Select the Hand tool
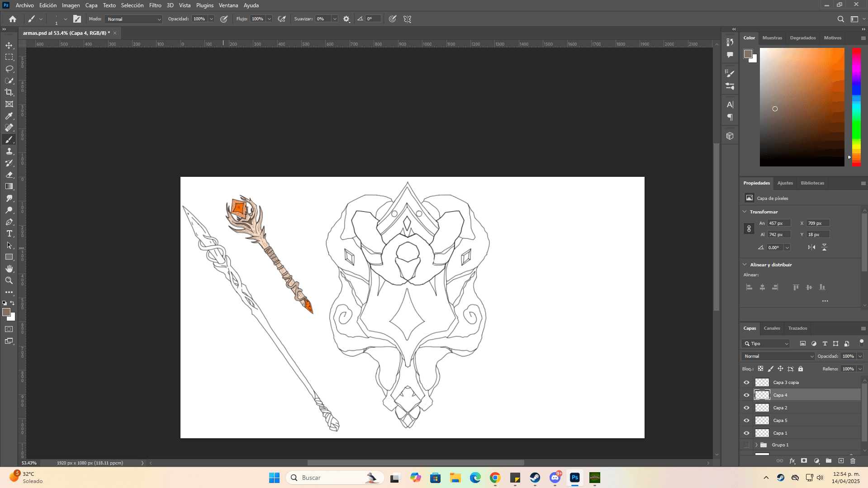Image resolution: width=868 pixels, height=488 pixels. [x=9, y=269]
